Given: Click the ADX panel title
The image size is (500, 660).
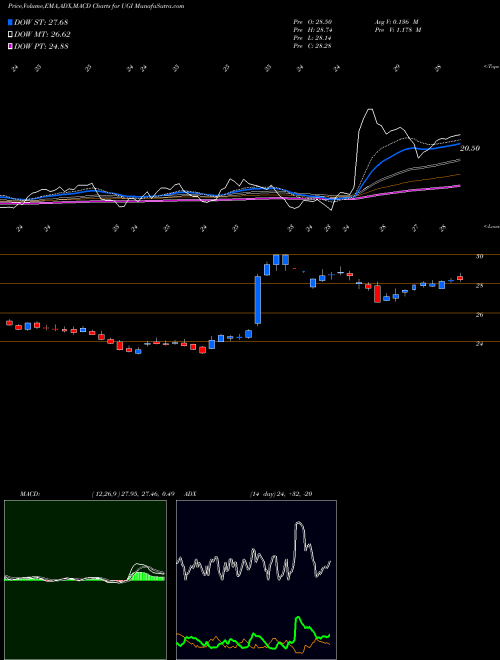Looking at the screenshot, I should 191,494.
